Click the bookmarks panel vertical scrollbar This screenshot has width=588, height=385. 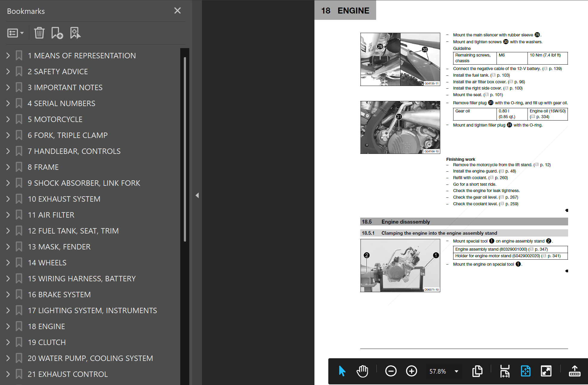coord(185,149)
